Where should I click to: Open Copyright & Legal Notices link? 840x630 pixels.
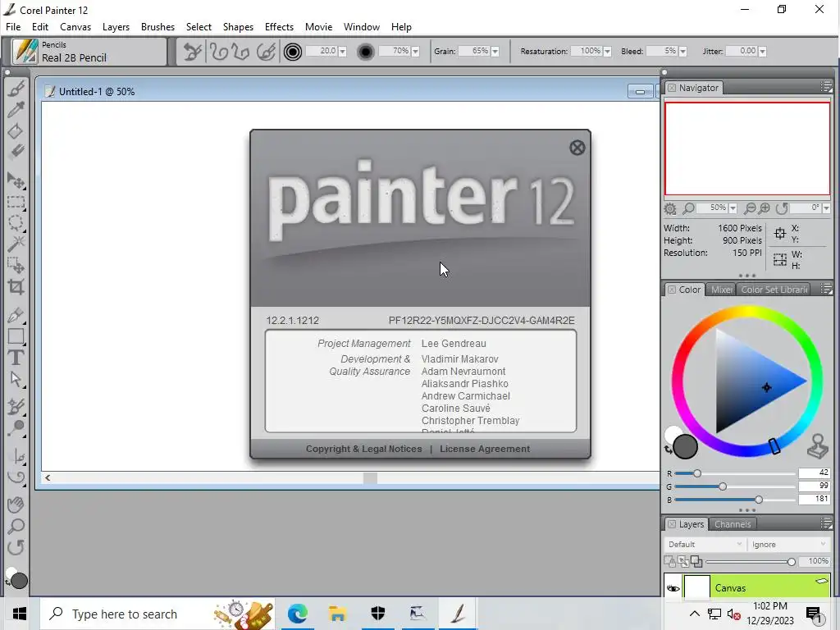(x=363, y=449)
